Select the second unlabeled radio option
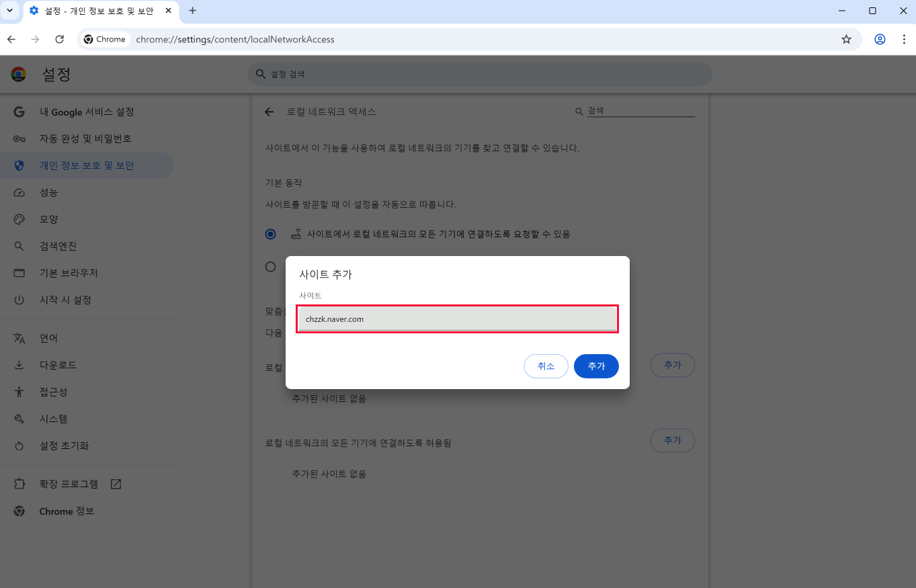 (270, 267)
